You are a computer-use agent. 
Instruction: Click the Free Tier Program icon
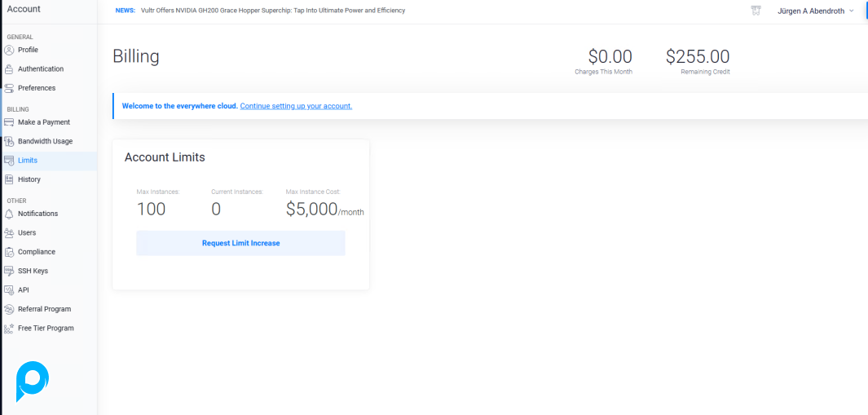[9, 329]
